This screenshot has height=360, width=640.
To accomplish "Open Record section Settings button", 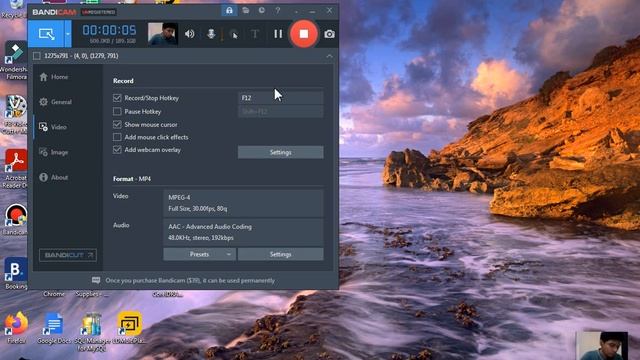I will [280, 152].
